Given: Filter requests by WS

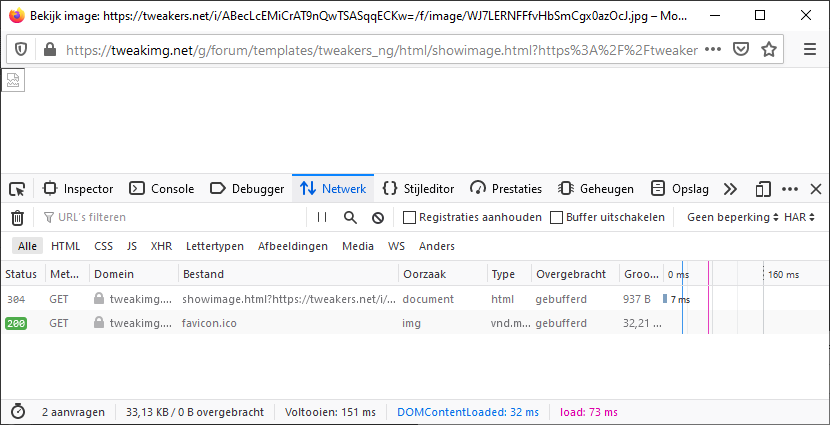Looking at the screenshot, I should pyautogui.click(x=396, y=246).
